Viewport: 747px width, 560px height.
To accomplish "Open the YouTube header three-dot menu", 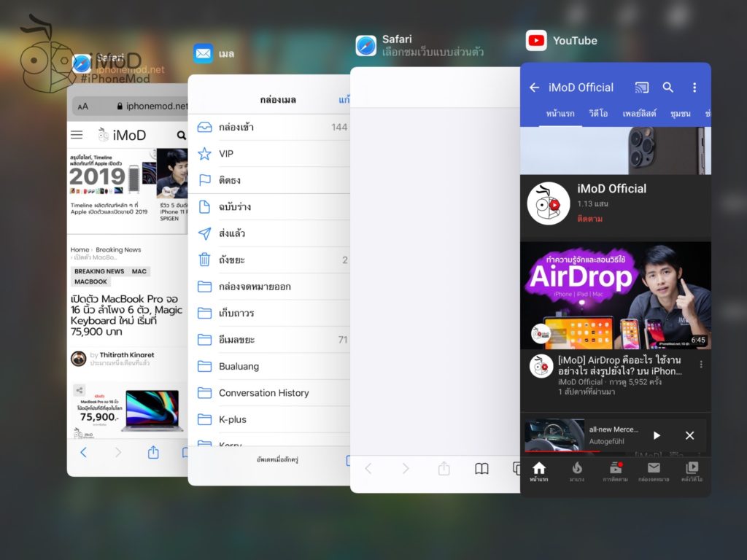I will point(694,87).
